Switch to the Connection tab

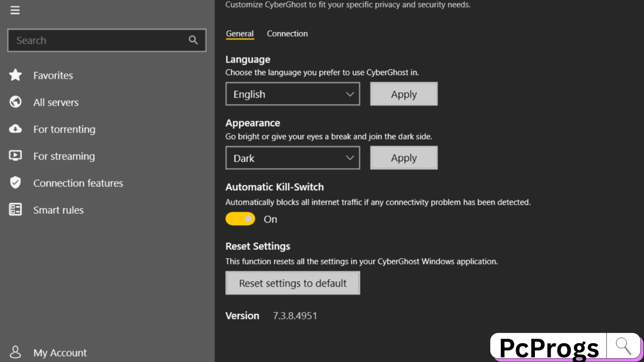point(287,34)
